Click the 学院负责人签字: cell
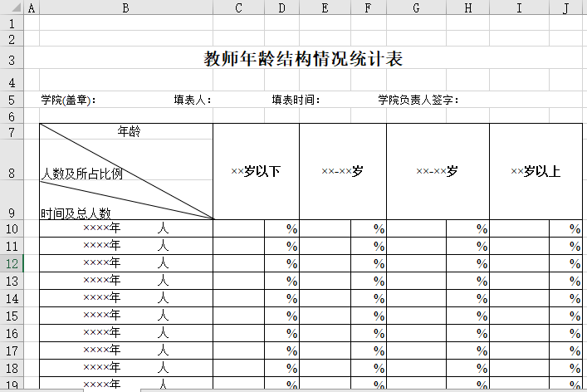 pyautogui.click(x=418, y=100)
